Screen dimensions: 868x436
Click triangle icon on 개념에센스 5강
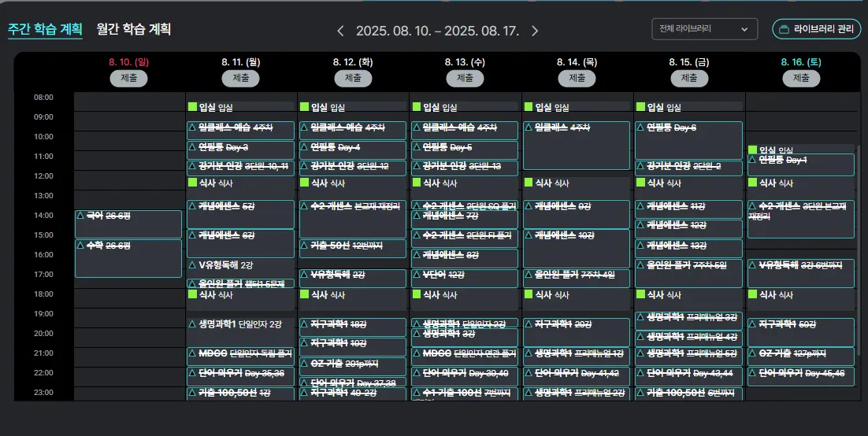coord(193,206)
